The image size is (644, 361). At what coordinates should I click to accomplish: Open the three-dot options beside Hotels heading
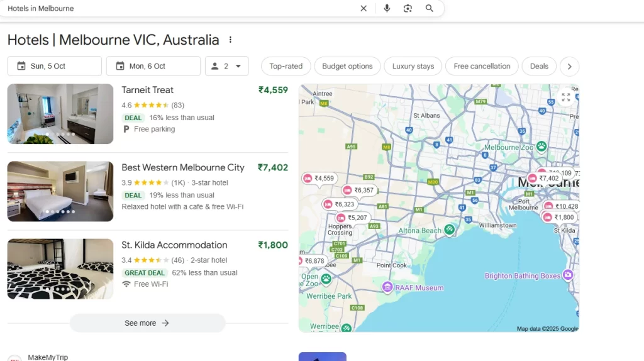click(x=230, y=40)
